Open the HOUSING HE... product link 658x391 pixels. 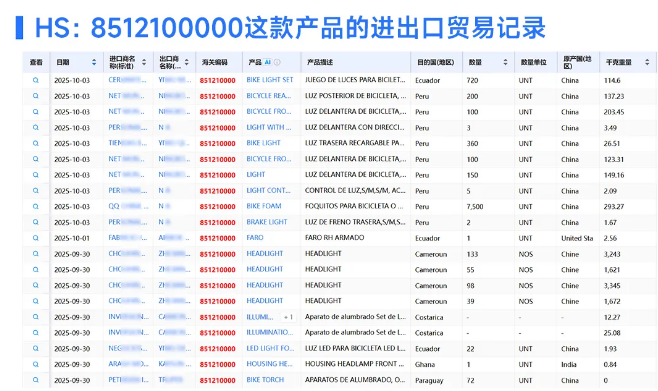coord(269,364)
